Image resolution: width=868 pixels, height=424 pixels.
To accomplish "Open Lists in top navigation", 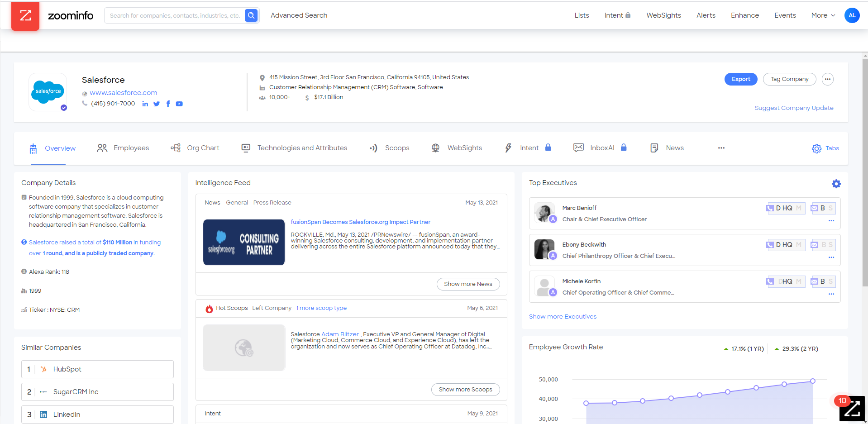I will pyautogui.click(x=582, y=15).
